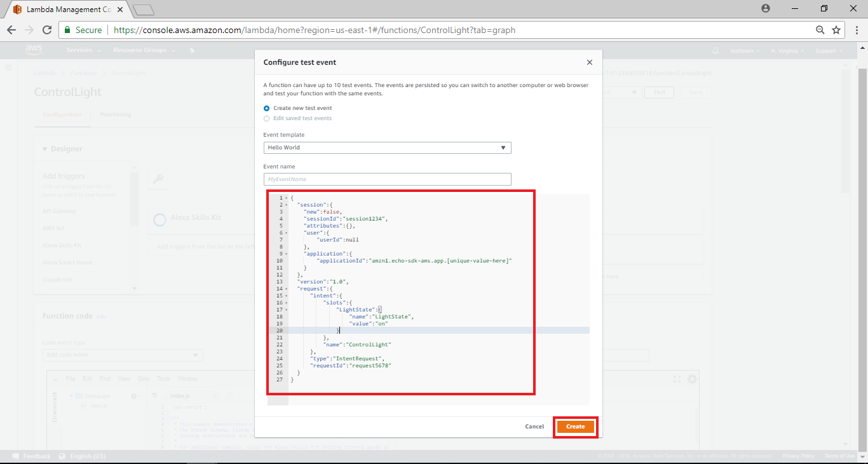The height and width of the screenshot is (464, 868).
Task: Click Cancel in the dialog
Action: [534, 426]
